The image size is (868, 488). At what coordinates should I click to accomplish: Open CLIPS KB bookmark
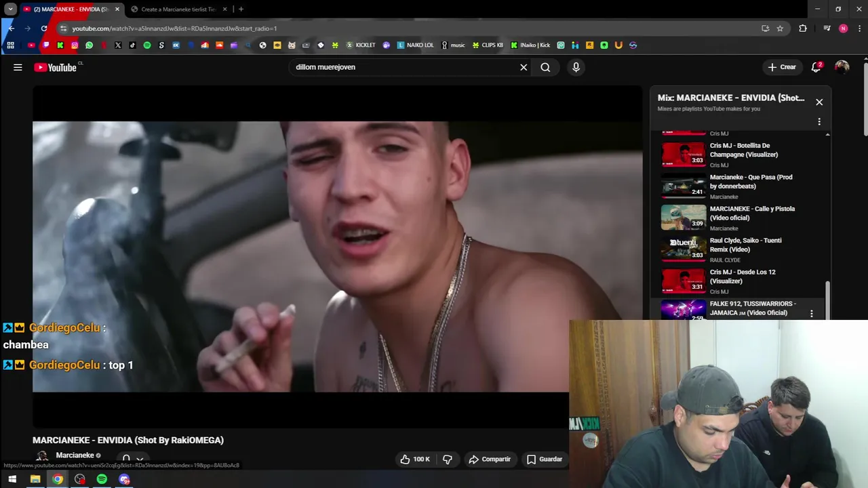[488, 45]
